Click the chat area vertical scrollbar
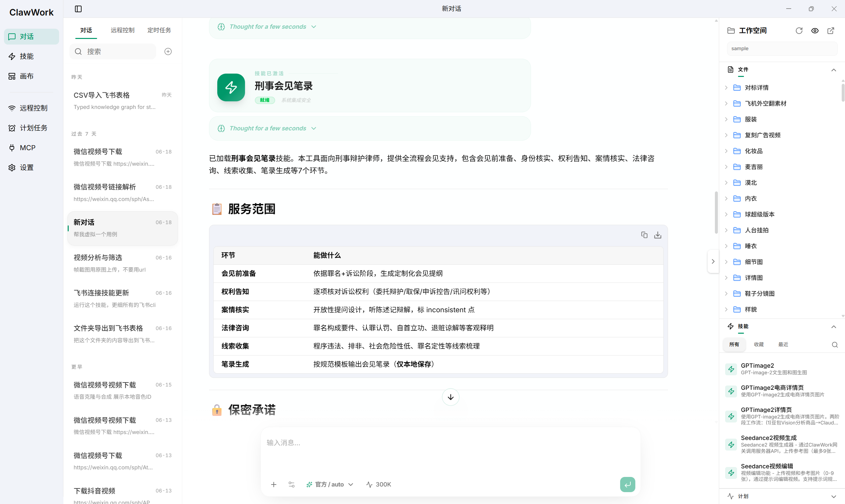This screenshot has height=504, width=845. coord(716,213)
